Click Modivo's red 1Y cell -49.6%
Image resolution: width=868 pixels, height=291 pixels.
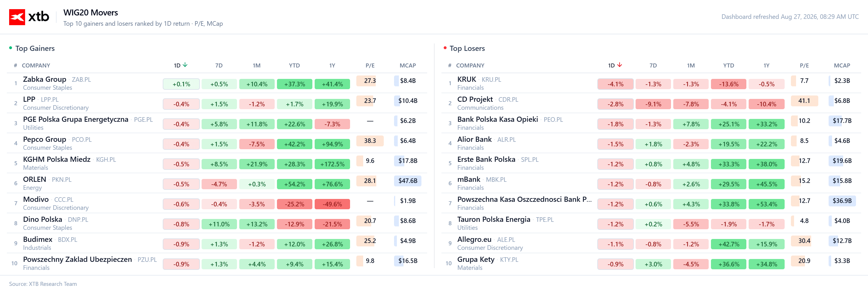pyautogui.click(x=332, y=204)
